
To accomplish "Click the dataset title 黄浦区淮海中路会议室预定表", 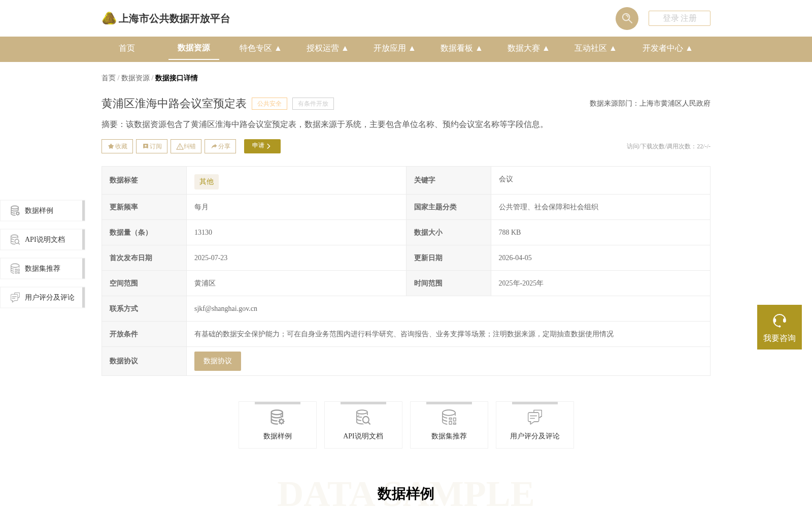I will (174, 104).
